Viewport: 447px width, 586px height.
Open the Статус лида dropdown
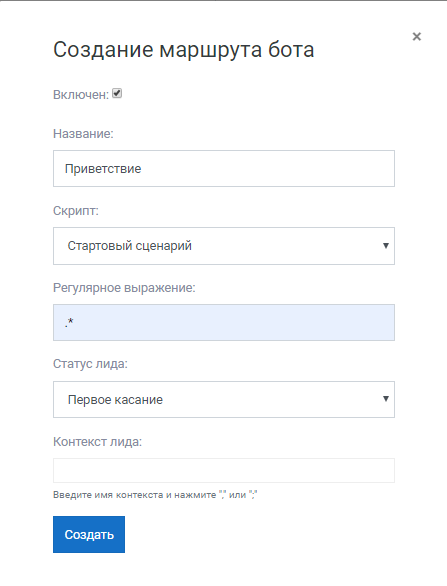224,400
